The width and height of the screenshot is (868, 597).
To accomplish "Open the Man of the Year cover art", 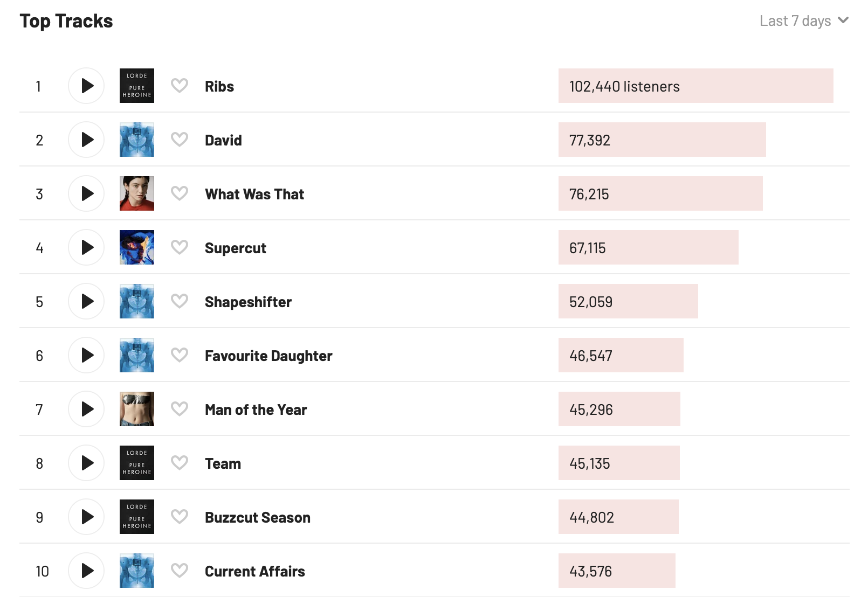I will pos(137,409).
